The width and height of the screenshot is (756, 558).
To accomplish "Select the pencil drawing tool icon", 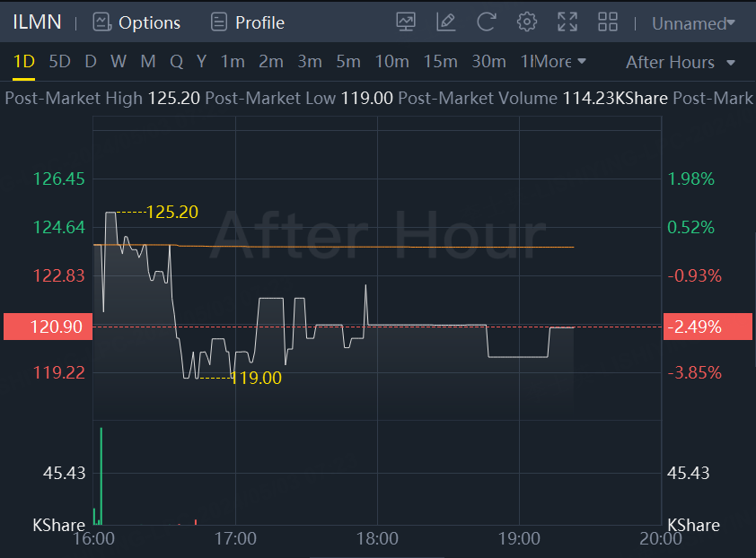I will tap(446, 22).
